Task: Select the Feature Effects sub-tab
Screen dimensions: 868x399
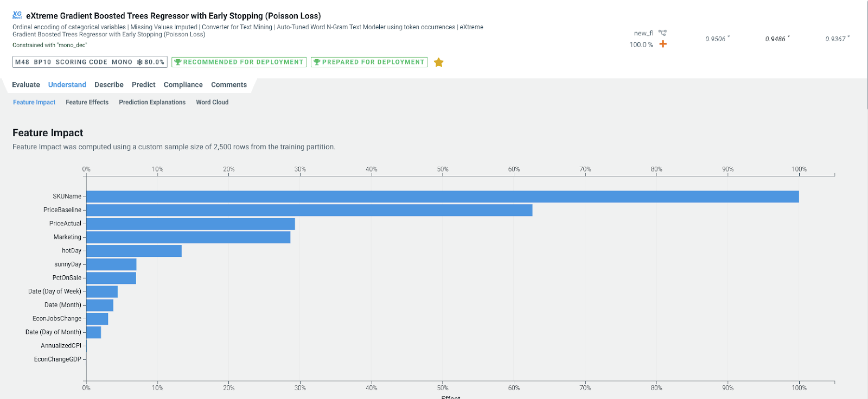Action: pyautogui.click(x=87, y=102)
